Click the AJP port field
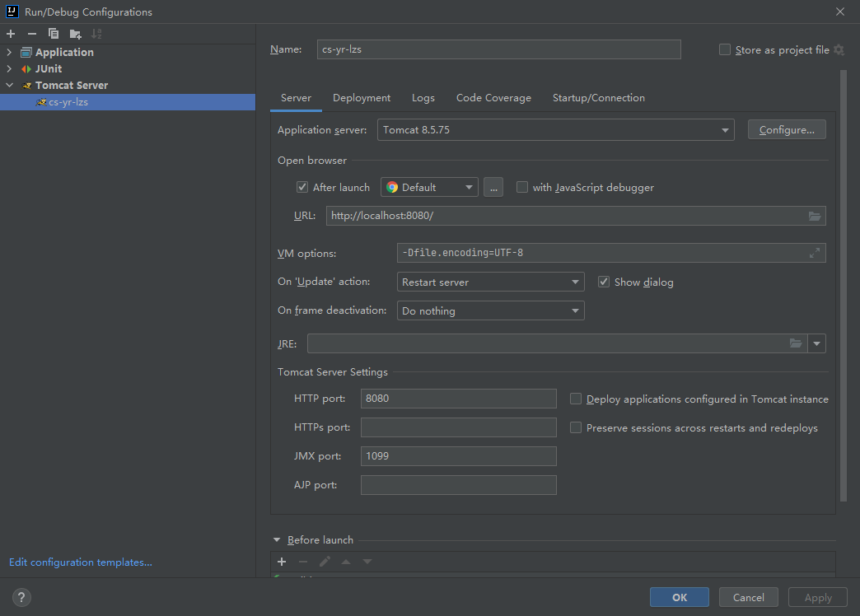This screenshot has height=616, width=860. click(459, 485)
